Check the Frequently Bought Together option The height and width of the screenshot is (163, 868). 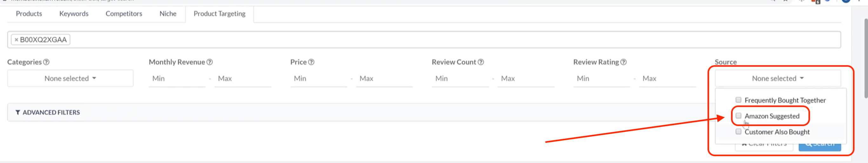(738, 100)
